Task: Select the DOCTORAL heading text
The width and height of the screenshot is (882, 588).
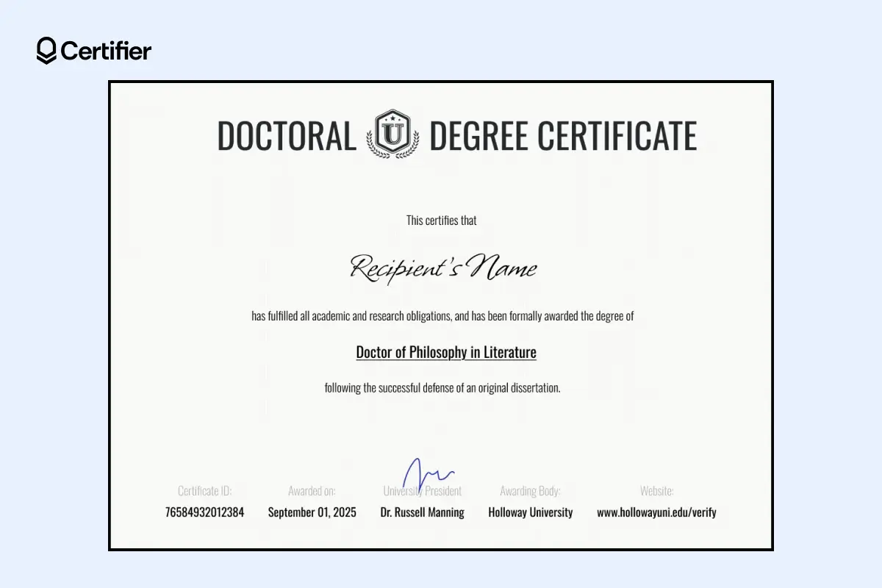Action: click(x=287, y=135)
